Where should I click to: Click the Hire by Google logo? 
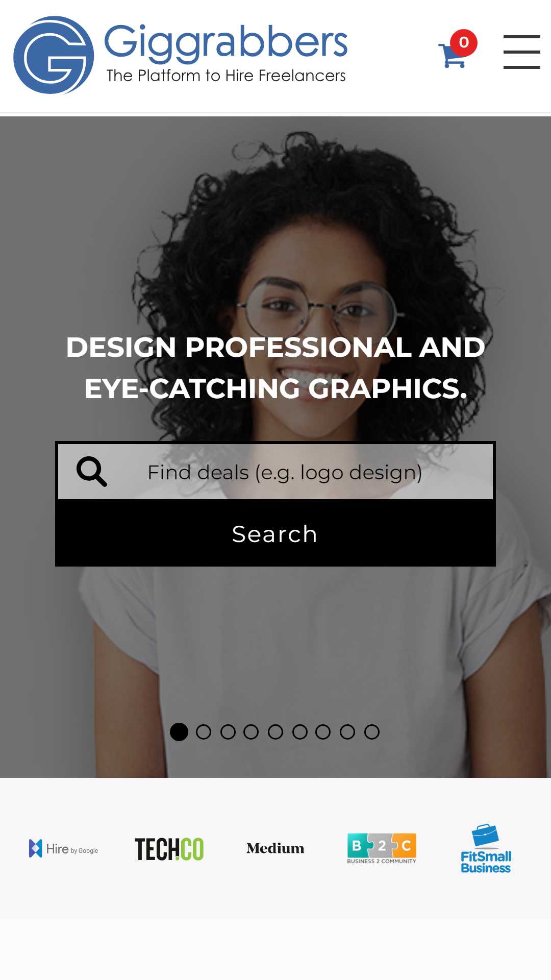pyautogui.click(x=64, y=848)
